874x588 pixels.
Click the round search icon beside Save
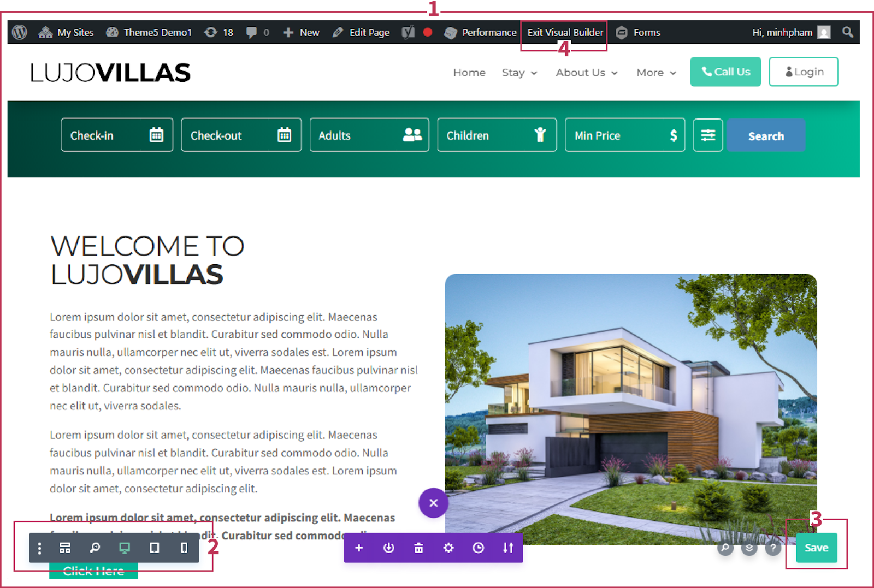coord(725,548)
